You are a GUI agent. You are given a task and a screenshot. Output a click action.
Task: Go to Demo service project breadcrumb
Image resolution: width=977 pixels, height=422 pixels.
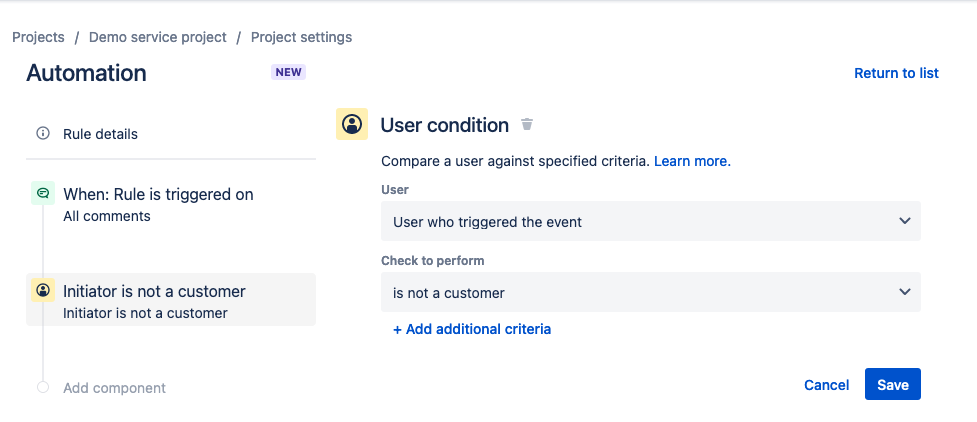(x=158, y=37)
